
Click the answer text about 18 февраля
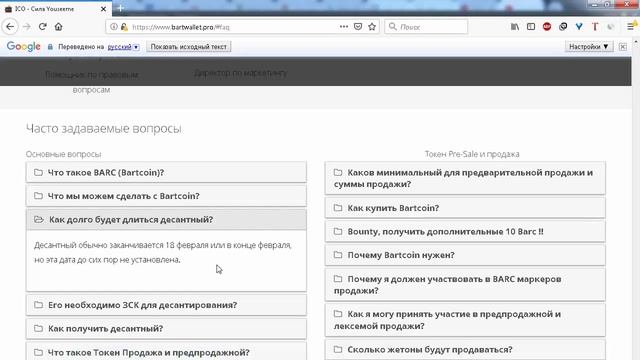click(x=162, y=252)
